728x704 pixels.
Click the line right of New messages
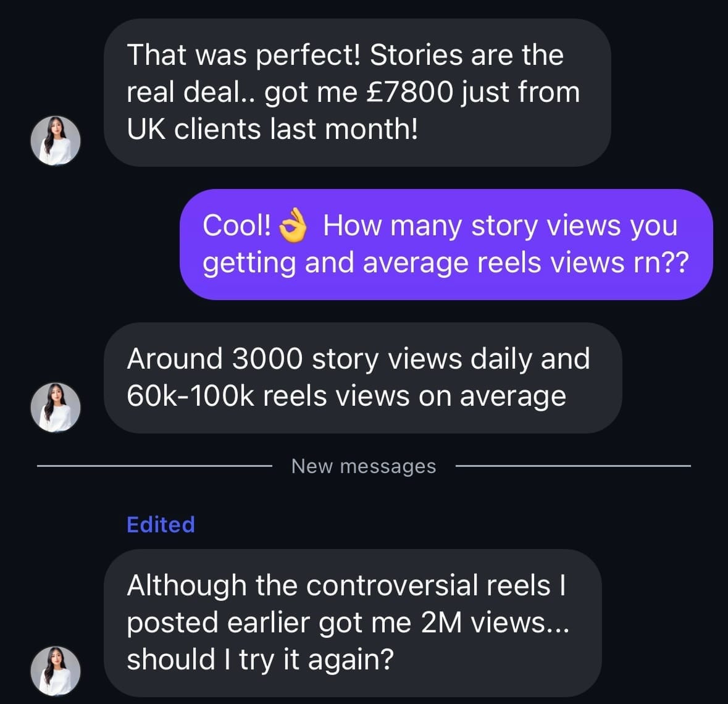(572, 466)
